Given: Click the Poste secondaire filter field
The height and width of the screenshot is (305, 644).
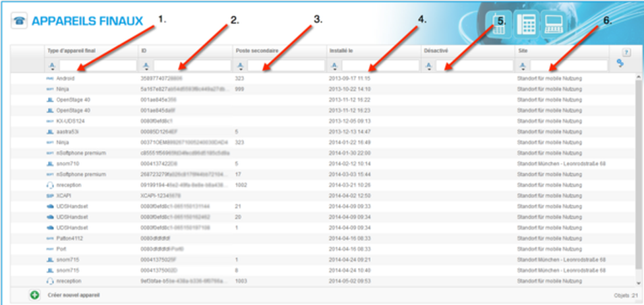Looking at the screenshot, I should pos(286,65).
